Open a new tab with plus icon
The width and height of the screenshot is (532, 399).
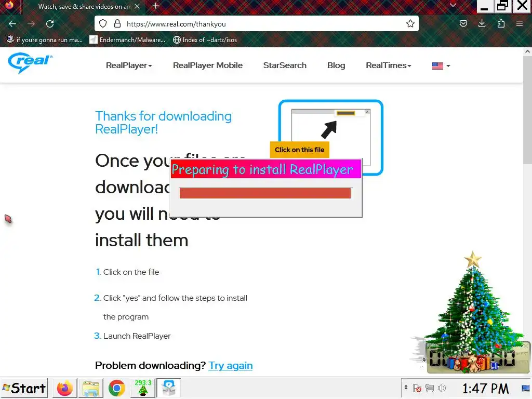pyautogui.click(x=155, y=6)
